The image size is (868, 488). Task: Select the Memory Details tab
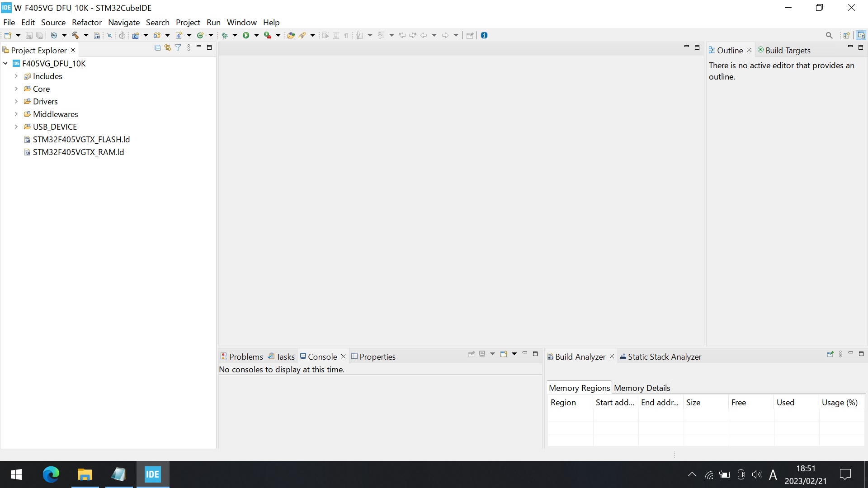coord(642,388)
